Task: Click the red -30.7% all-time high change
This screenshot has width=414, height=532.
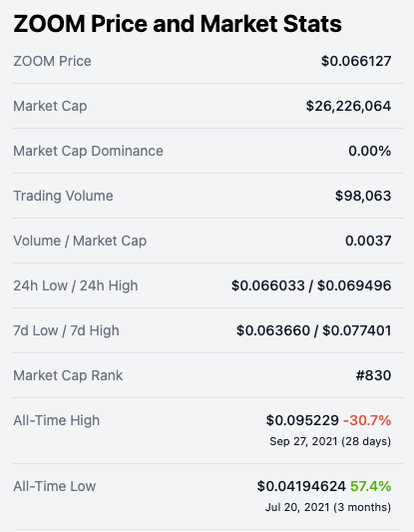Action: coord(367,420)
